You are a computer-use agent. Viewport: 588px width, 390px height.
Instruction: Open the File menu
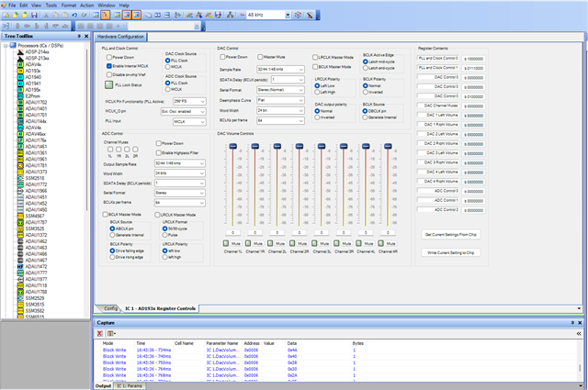point(12,6)
